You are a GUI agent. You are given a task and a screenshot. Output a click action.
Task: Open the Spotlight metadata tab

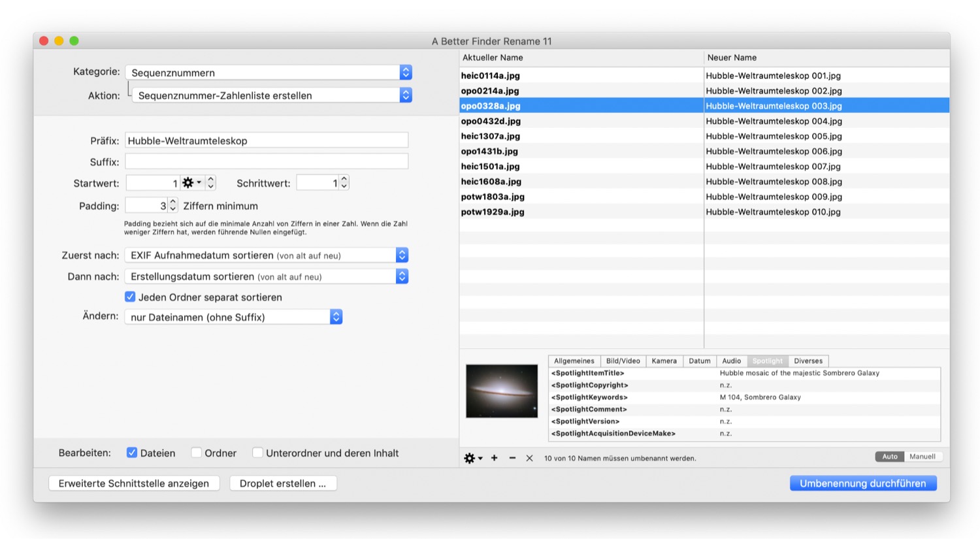[767, 361]
